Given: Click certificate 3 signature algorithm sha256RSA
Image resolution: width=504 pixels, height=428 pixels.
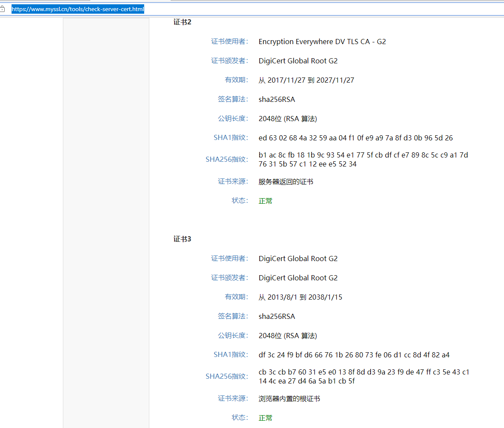Looking at the screenshot, I should point(277,316).
